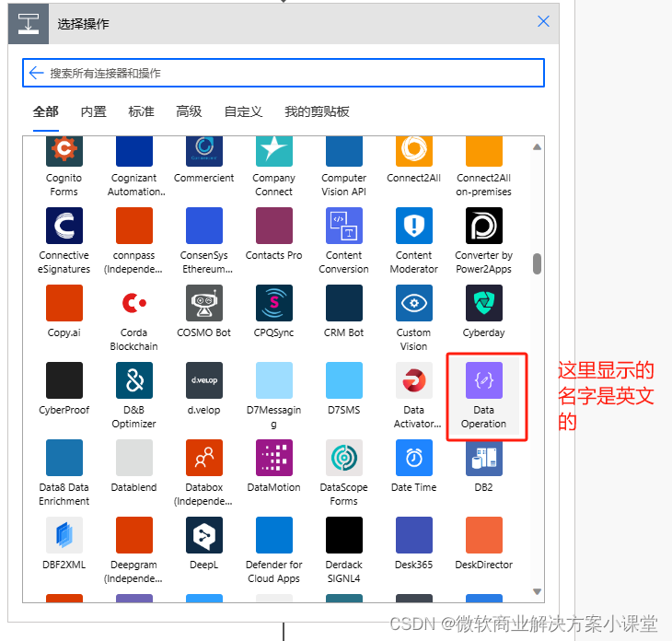Open the Company Connect connector
This screenshot has height=641, width=672.
(273, 152)
